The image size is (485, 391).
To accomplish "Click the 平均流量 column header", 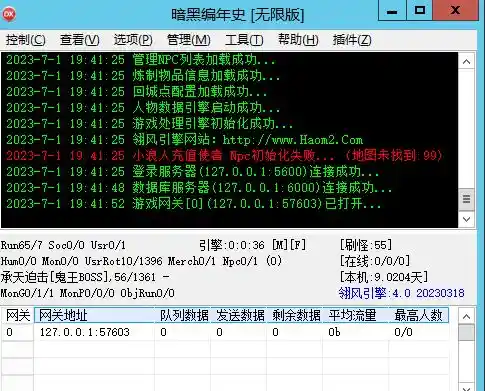I will 356,315.
